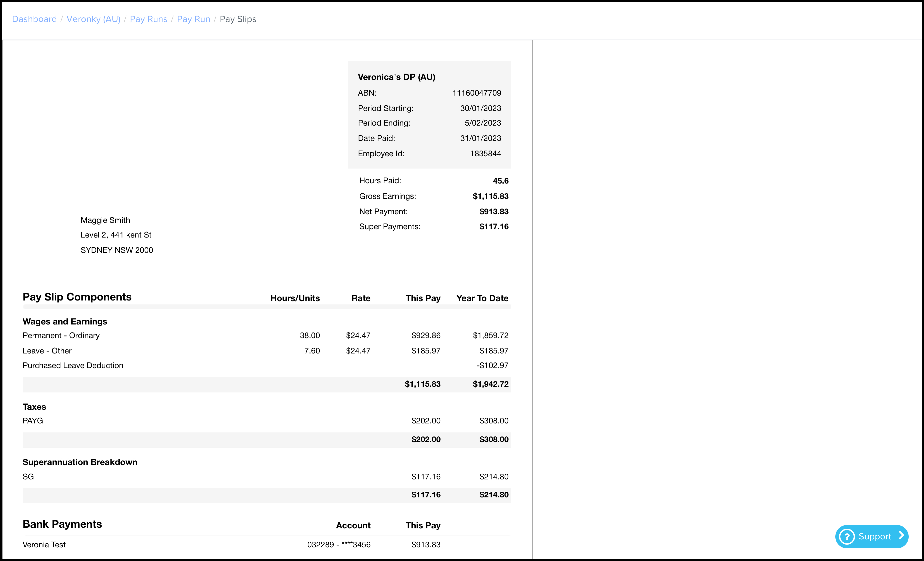This screenshot has height=561, width=924.
Task: Click Permanent - Ordinary hours 38.00
Action: 310,335
